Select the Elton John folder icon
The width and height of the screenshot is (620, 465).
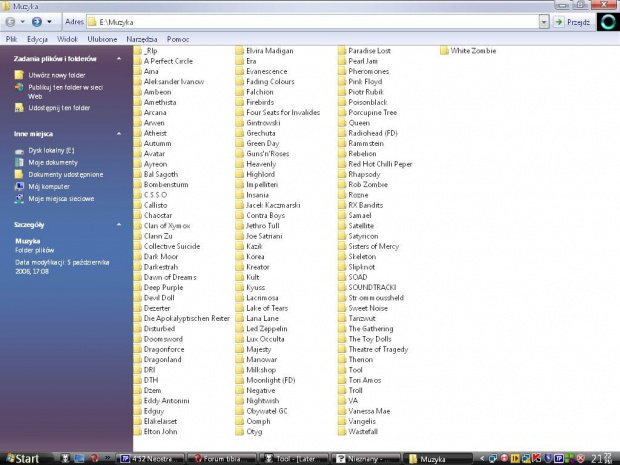[x=138, y=431]
